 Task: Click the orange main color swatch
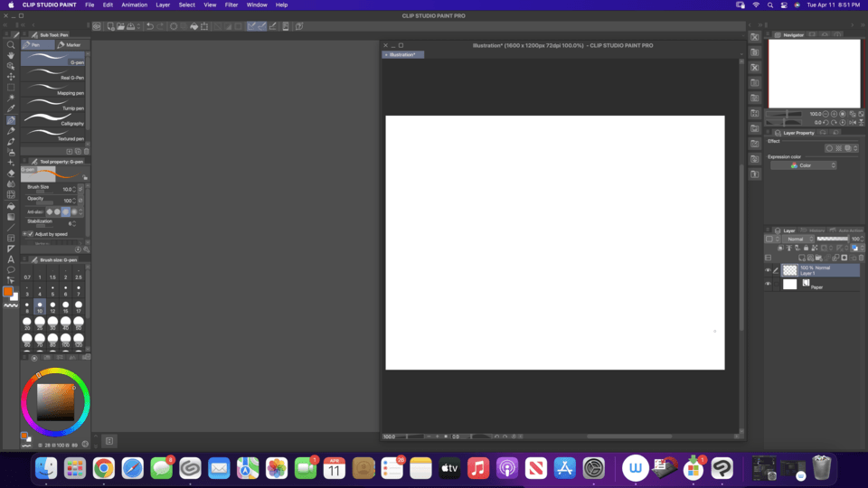click(8, 292)
